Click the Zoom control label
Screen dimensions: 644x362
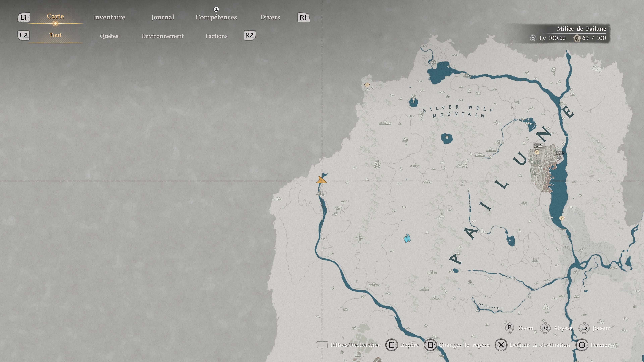[526, 328]
